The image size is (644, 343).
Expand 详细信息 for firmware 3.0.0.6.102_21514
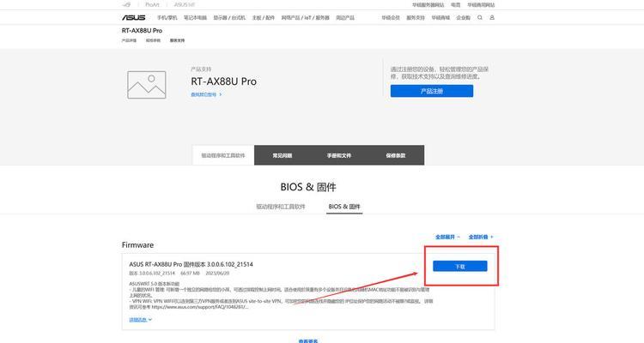pyautogui.click(x=141, y=320)
